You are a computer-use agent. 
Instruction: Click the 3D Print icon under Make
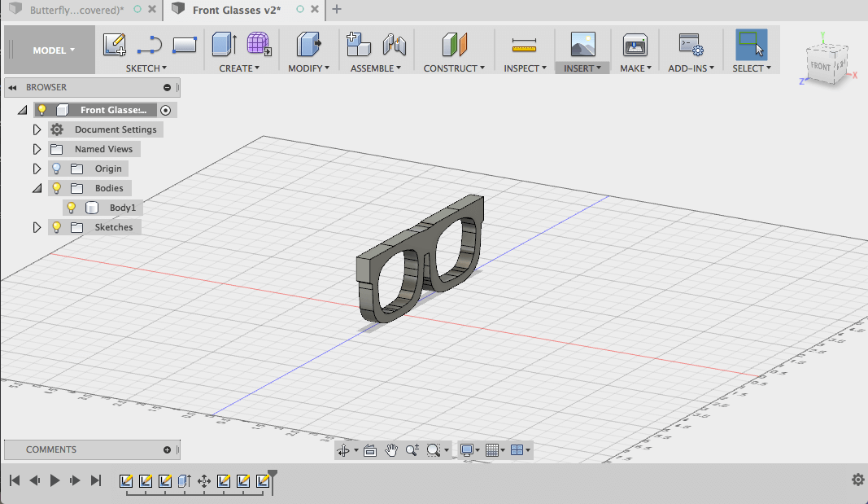635,45
